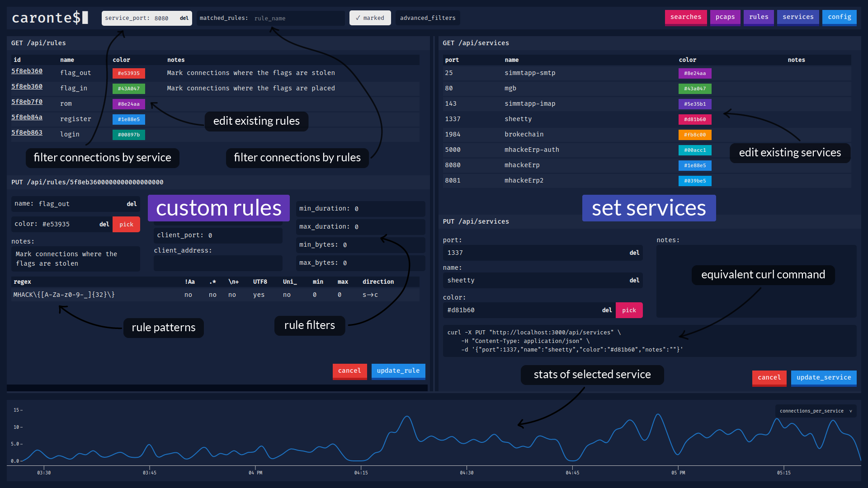Pick a color for the rule
868x488 pixels.
coord(126,225)
